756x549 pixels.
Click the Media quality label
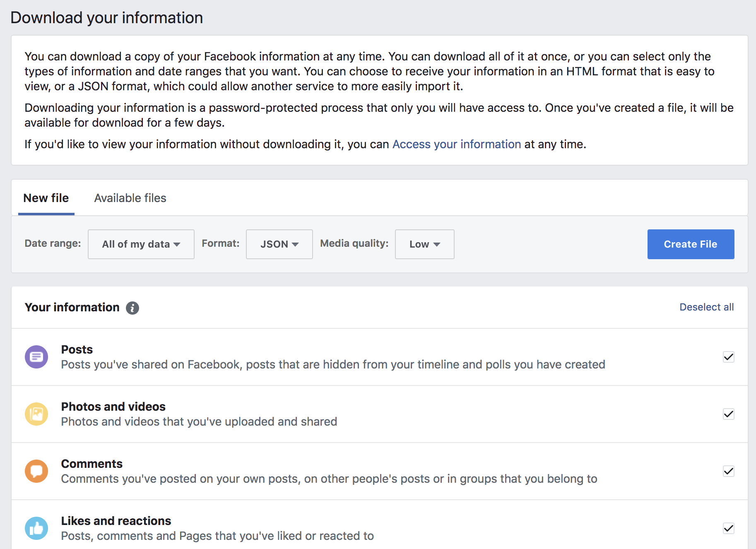pos(354,243)
